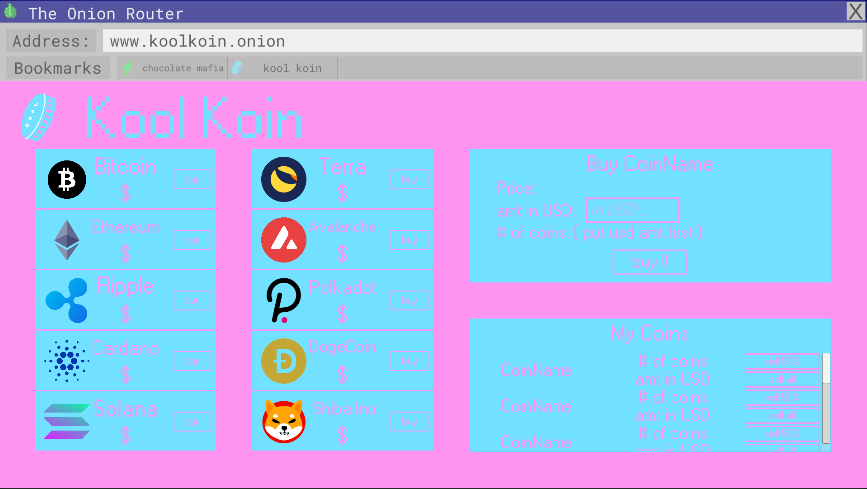This screenshot has height=489, width=867.
Task: Click the Price: label in the buy panel
Action: coord(515,188)
